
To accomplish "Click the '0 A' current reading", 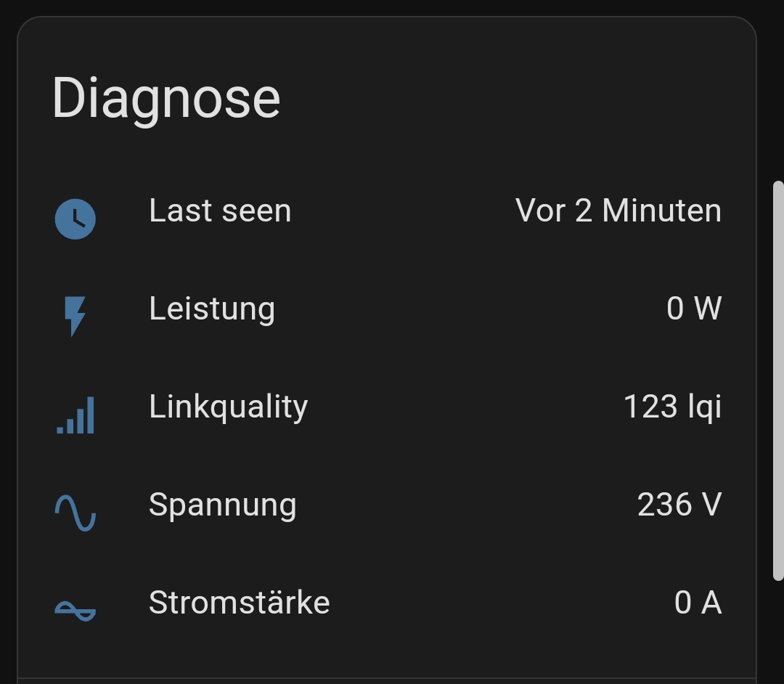I will click(698, 603).
